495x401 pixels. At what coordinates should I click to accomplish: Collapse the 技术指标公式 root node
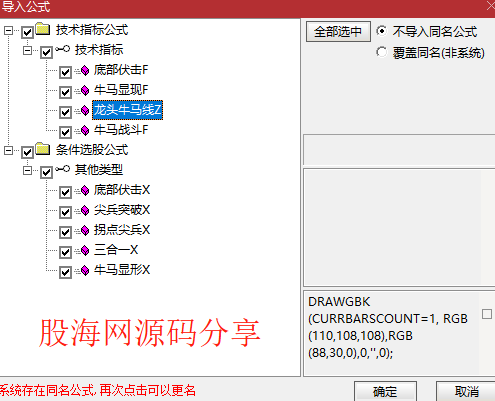(x=8, y=31)
